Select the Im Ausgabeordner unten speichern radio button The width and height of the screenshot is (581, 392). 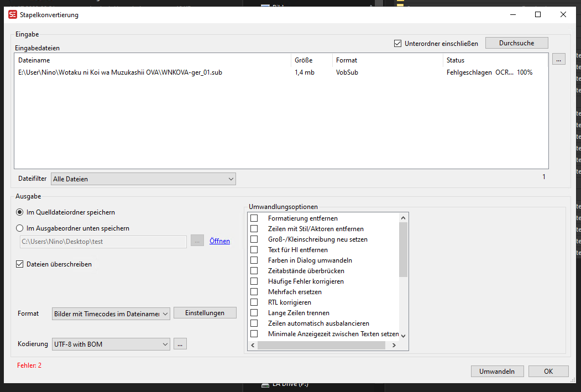pos(19,228)
